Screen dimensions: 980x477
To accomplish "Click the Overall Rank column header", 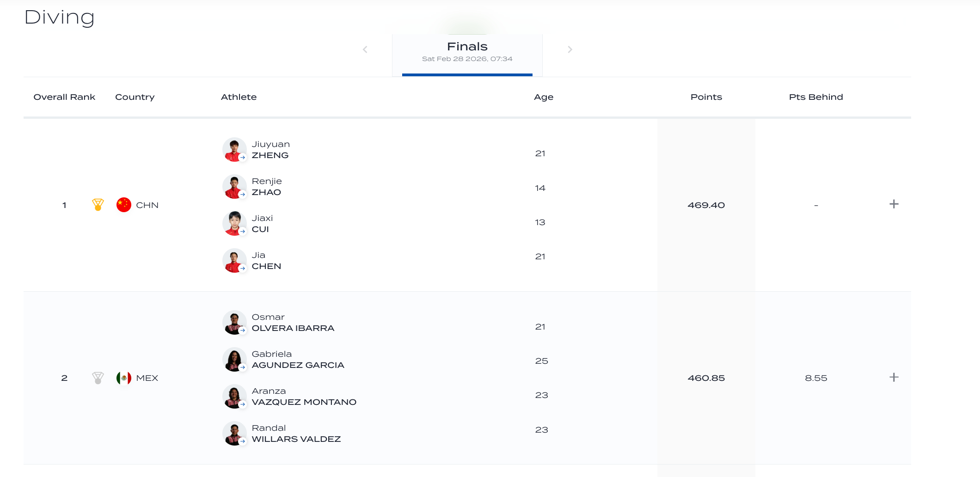I will tap(64, 97).
